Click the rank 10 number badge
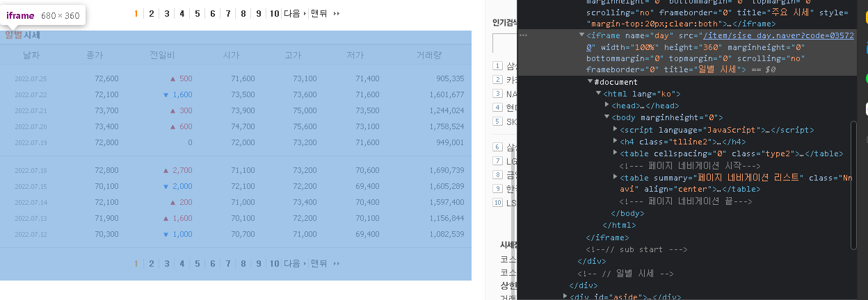This screenshot has height=300, width=868. click(x=497, y=203)
